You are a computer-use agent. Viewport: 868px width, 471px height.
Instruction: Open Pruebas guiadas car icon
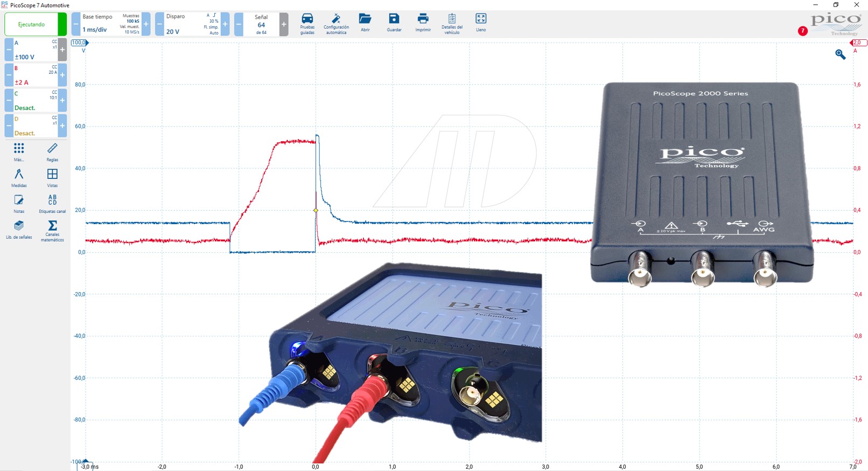tap(307, 23)
